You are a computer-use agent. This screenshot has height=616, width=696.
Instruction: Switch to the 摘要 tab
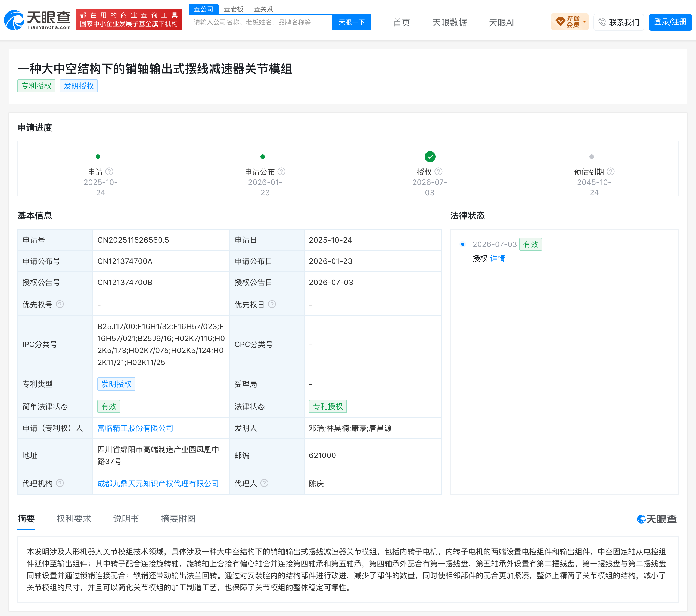pyautogui.click(x=26, y=519)
